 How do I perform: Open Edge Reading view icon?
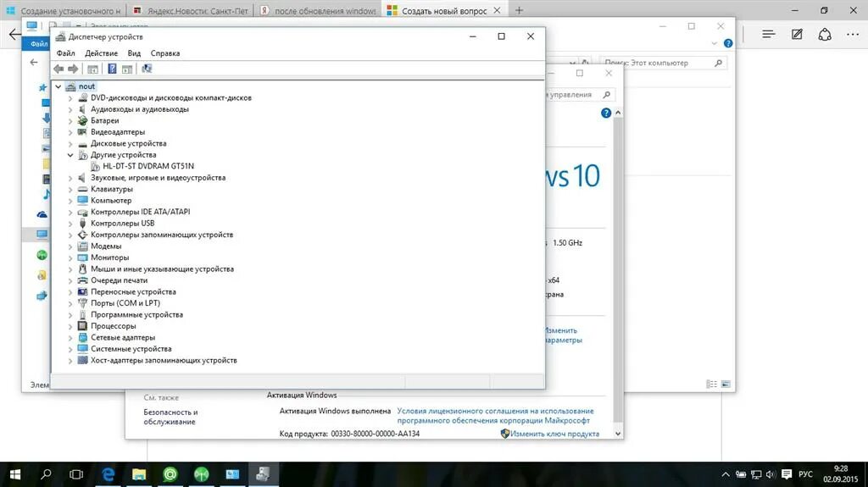[768, 35]
